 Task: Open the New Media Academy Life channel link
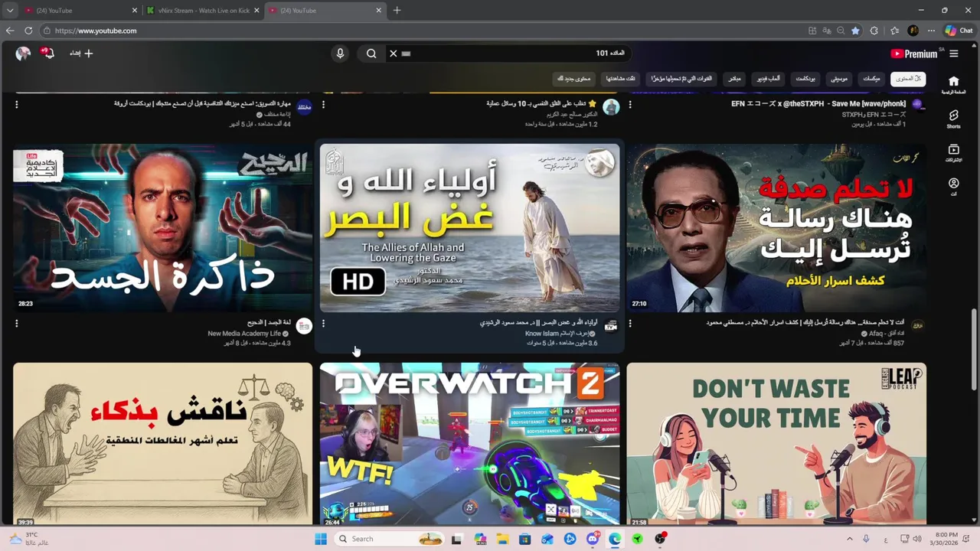[x=244, y=334]
